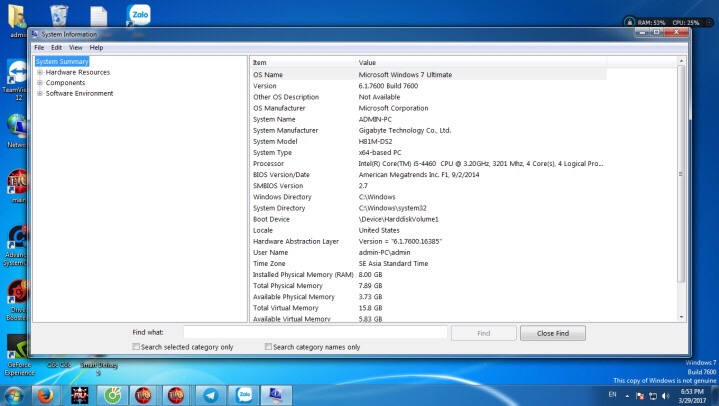Click the volume speaker tray icon
Viewport: 719px width, 406px height.
pos(666,396)
